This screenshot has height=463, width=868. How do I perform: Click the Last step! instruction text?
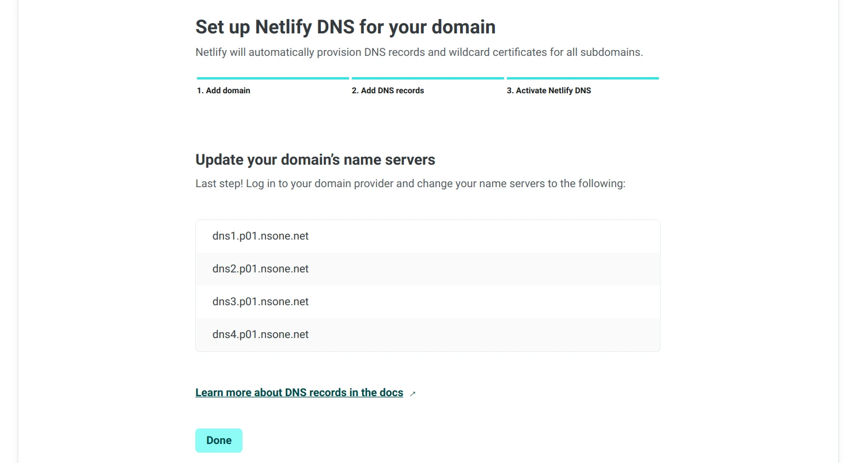tap(410, 184)
